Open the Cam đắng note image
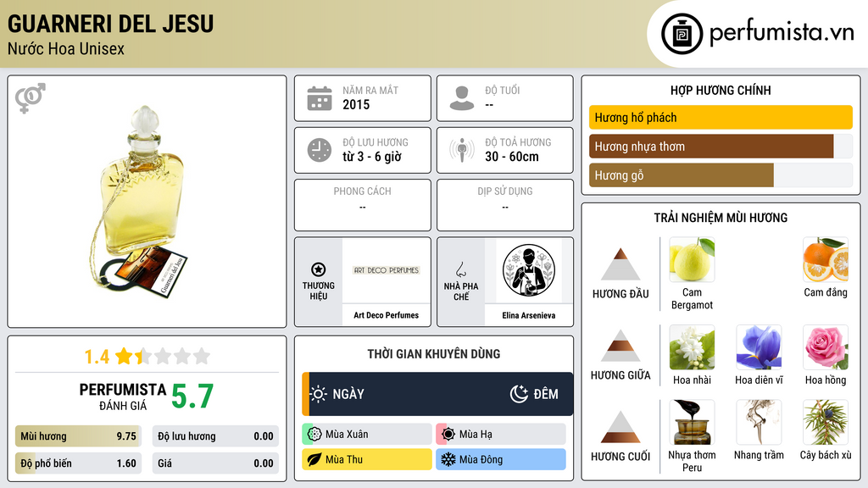Viewport: 868px width, 488px height. coord(826,260)
